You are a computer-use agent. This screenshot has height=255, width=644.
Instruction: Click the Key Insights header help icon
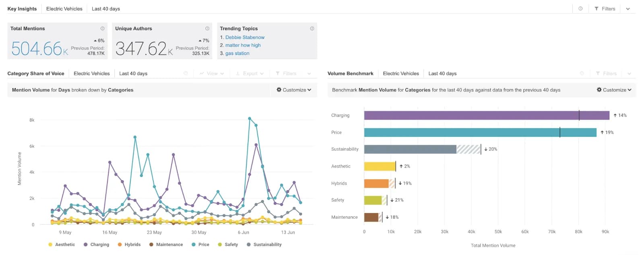(580, 8)
